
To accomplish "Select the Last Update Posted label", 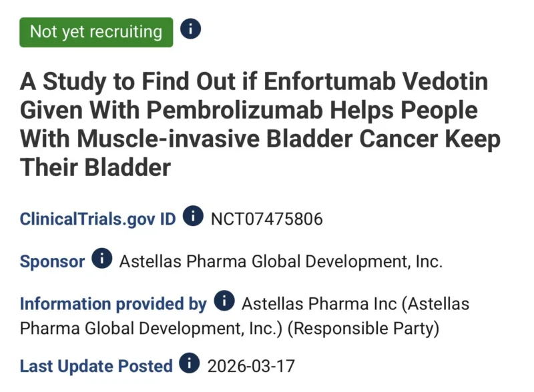I will click(x=96, y=366).
